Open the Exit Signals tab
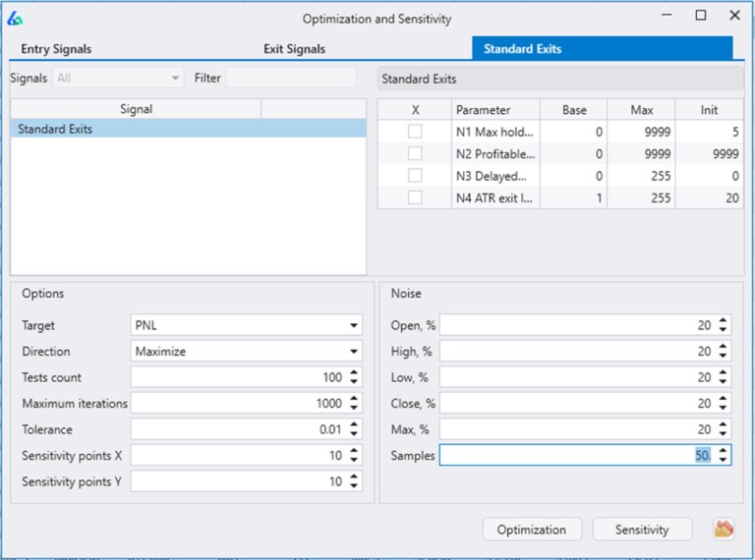The height and width of the screenshot is (560, 755). click(294, 49)
